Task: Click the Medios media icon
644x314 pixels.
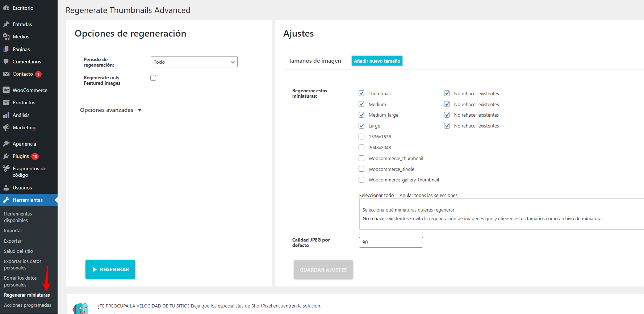Action: coord(6,37)
